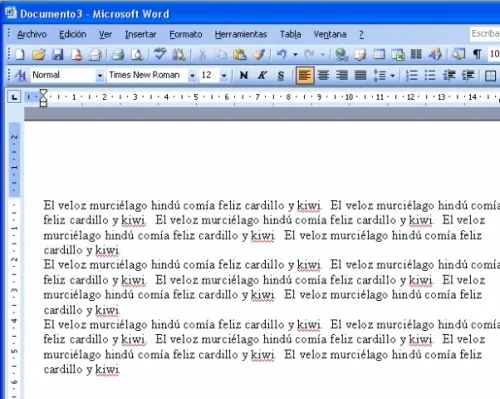Click the Insert Table icon
Image resolution: width=500 pixels, height=399 pixels.
coord(379,54)
